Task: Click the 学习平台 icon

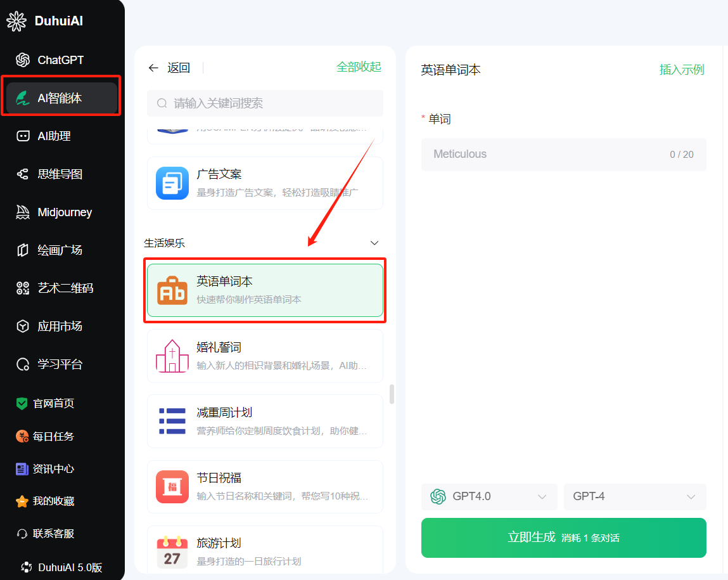Action: click(x=23, y=364)
